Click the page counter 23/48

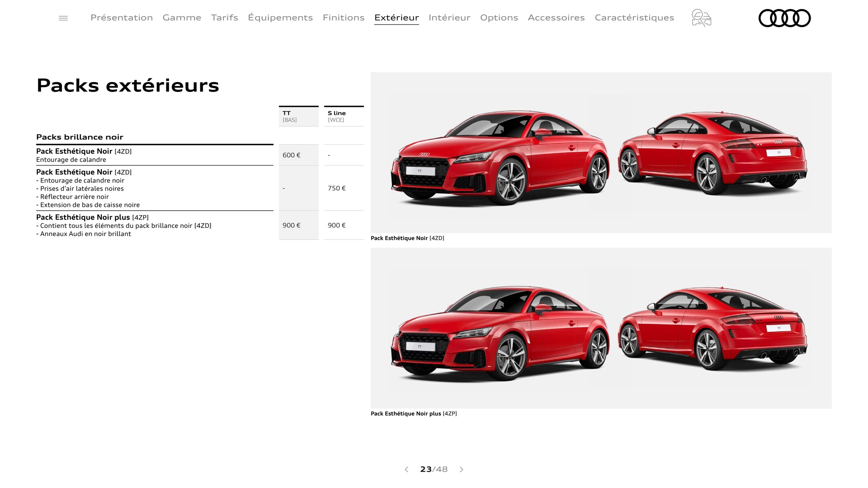click(x=434, y=469)
